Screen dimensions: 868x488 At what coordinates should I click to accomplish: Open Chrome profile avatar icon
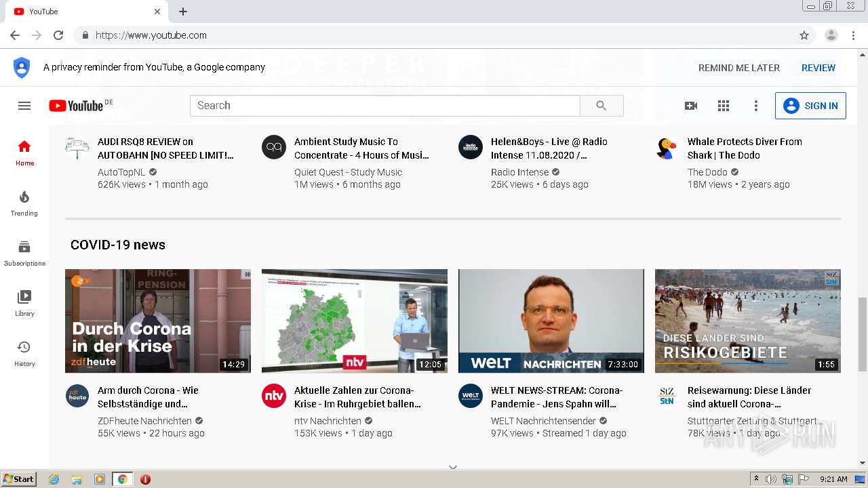(x=831, y=35)
